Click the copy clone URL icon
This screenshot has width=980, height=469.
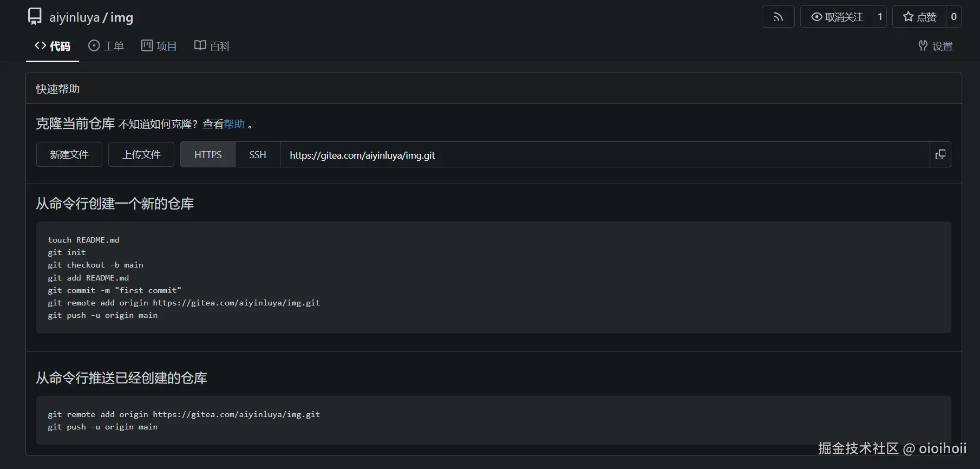940,155
